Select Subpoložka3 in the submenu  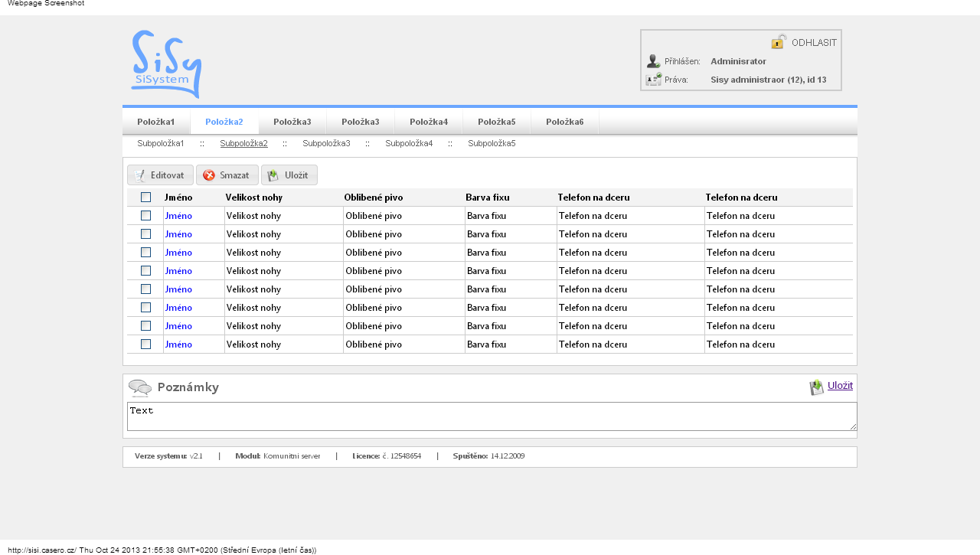point(326,143)
